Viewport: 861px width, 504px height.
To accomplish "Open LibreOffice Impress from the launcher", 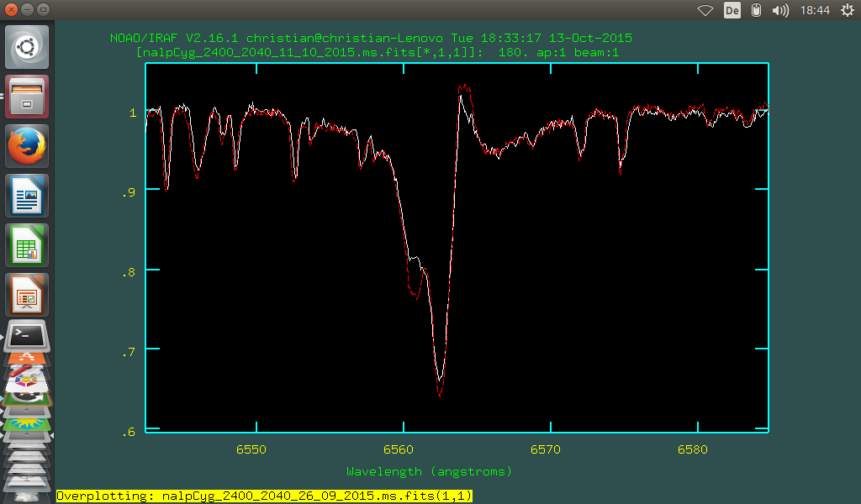I will click(x=27, y=294).
